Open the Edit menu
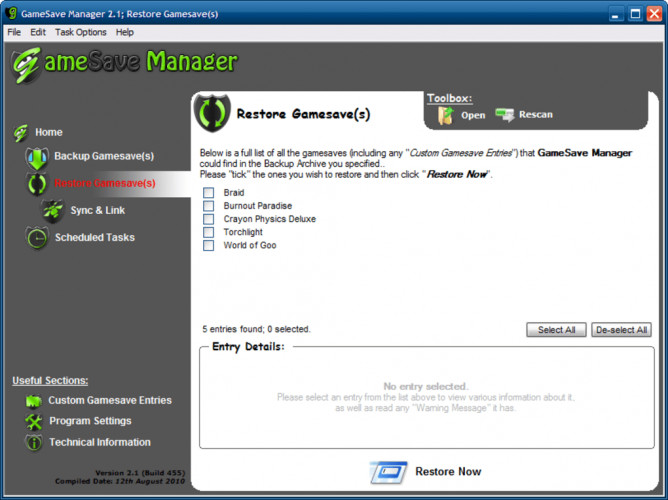The width and height of the screenshot is (668, 500). (38, 32)
